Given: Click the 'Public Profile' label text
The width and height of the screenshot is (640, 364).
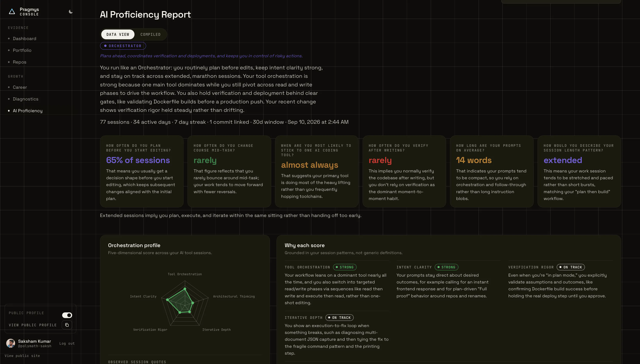Looking at the screenshot, I should (x=26, y=313).
